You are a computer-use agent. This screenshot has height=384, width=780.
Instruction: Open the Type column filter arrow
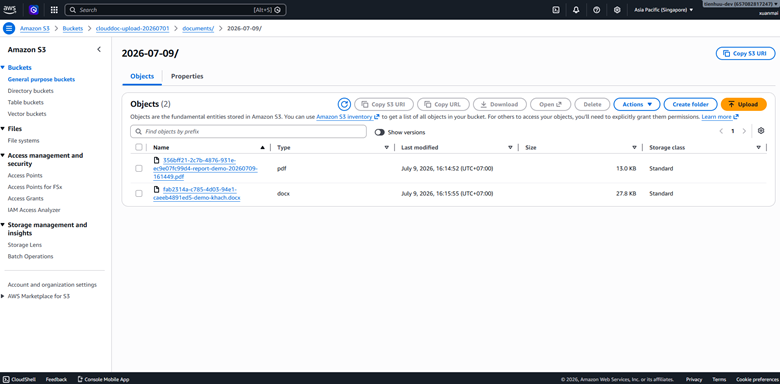pos(387,148)
